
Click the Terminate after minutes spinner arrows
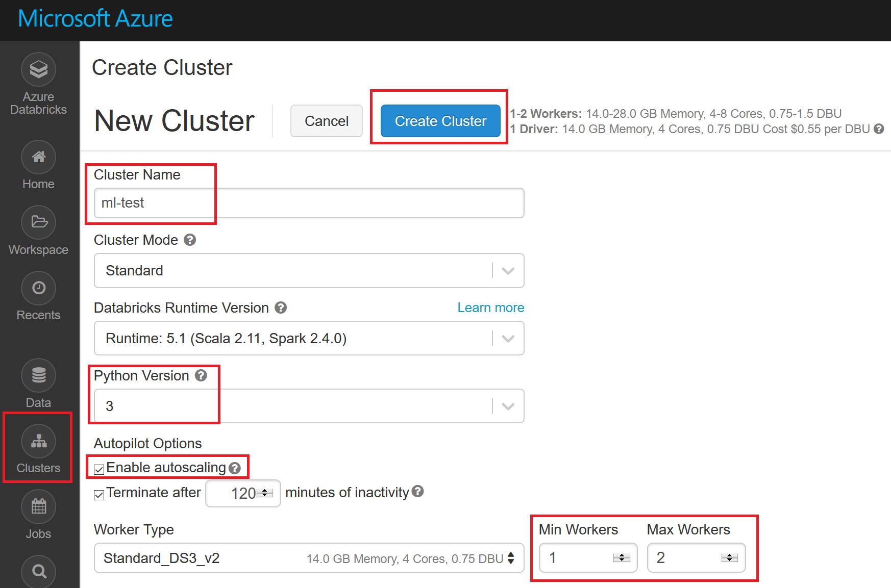[265, 493]
